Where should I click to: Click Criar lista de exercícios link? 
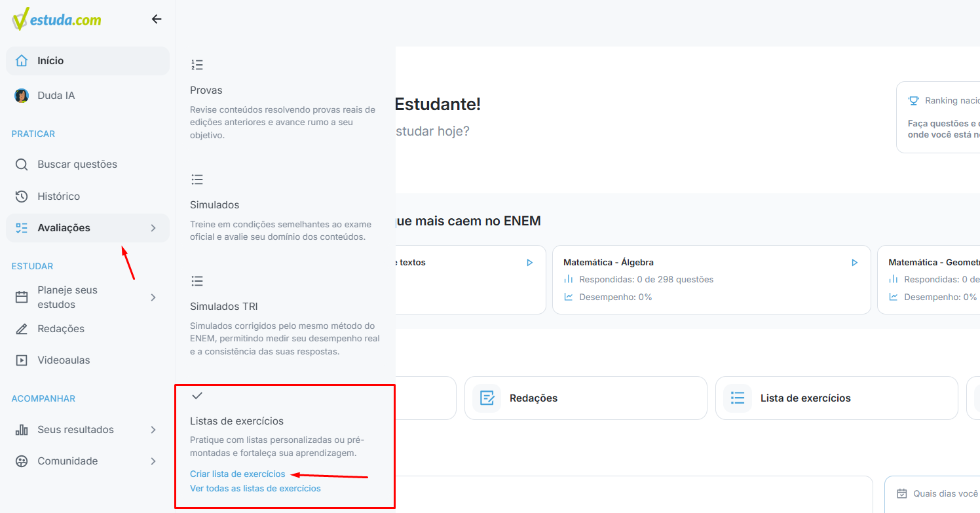pyautogui.click(x=238, y=474)
